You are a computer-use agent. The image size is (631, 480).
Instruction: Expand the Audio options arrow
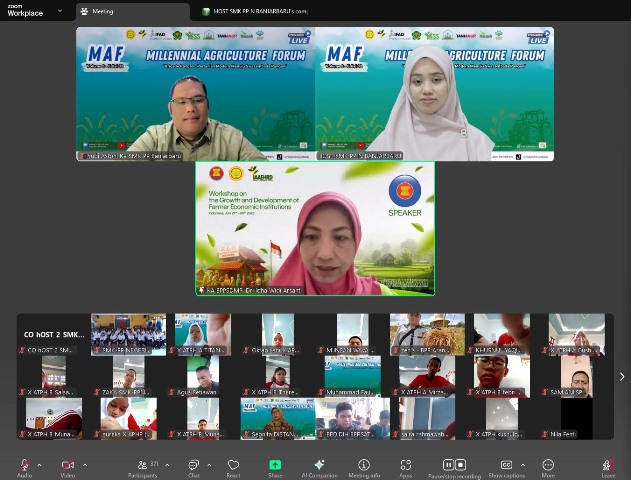pos(40,465)
